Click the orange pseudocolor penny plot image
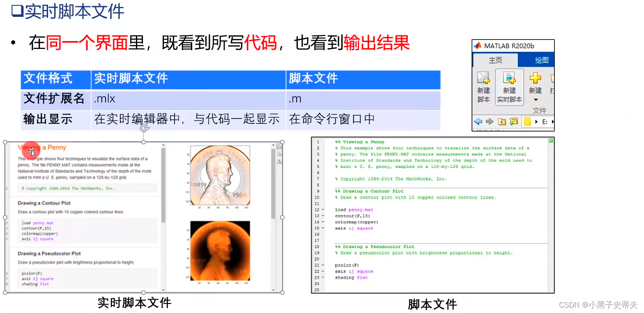Image resolution: width=644 pixels, height=313 pixels. point(220,252)
